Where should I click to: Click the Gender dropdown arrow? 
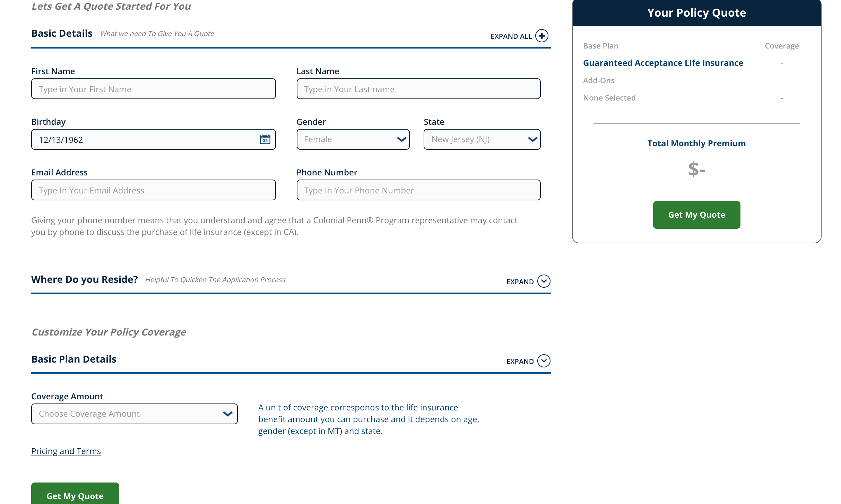pos(401,139)
